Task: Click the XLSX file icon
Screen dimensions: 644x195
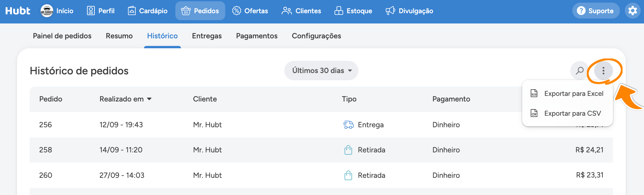Action: (x=534, y=94)
